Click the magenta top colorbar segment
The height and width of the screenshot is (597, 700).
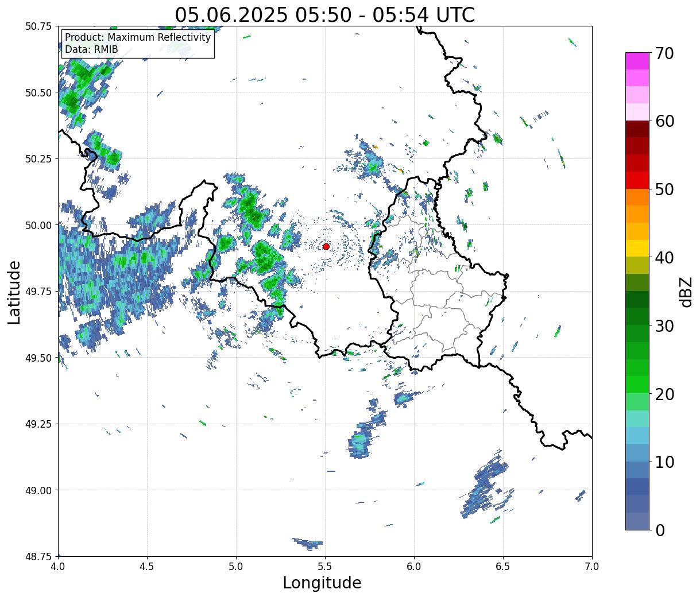point(637,61)
